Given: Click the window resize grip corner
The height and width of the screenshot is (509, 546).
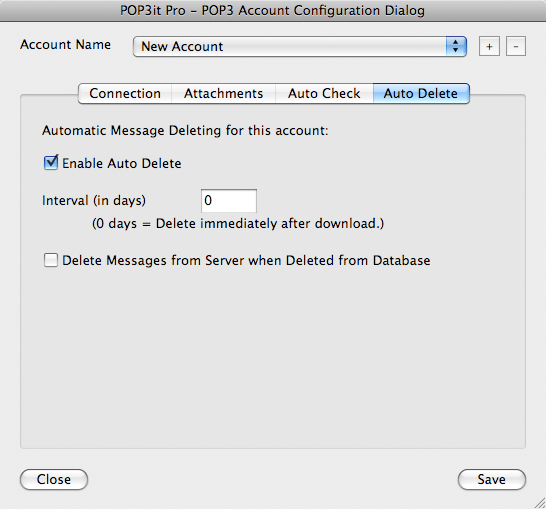Looking at the screenshot, I should (540, 503).
